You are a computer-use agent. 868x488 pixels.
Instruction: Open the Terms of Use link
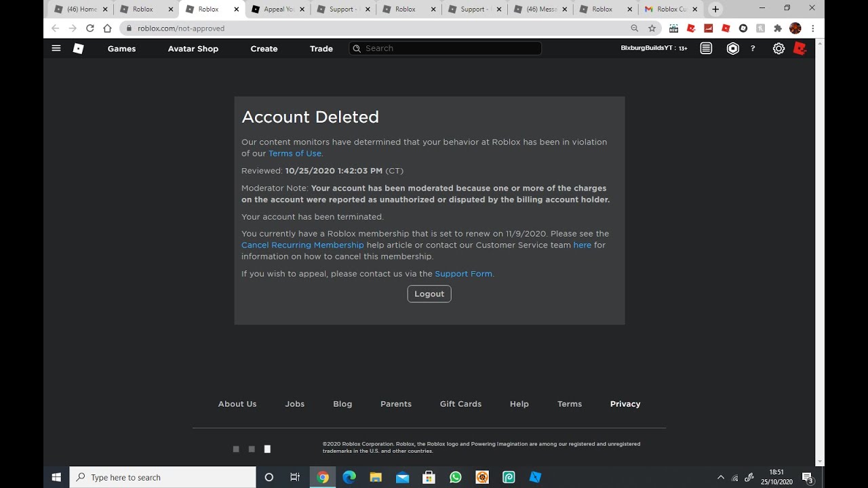[x=295, y=153]
